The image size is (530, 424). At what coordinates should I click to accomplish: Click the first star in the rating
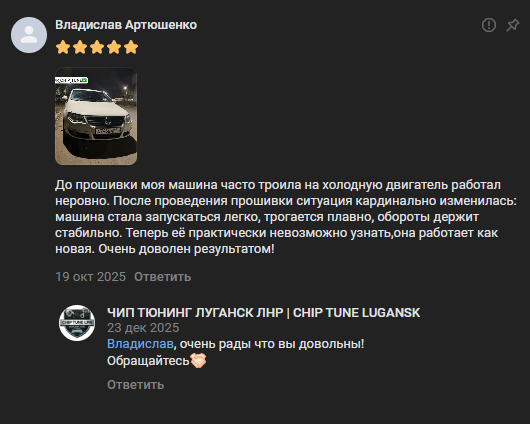(63, 47)
